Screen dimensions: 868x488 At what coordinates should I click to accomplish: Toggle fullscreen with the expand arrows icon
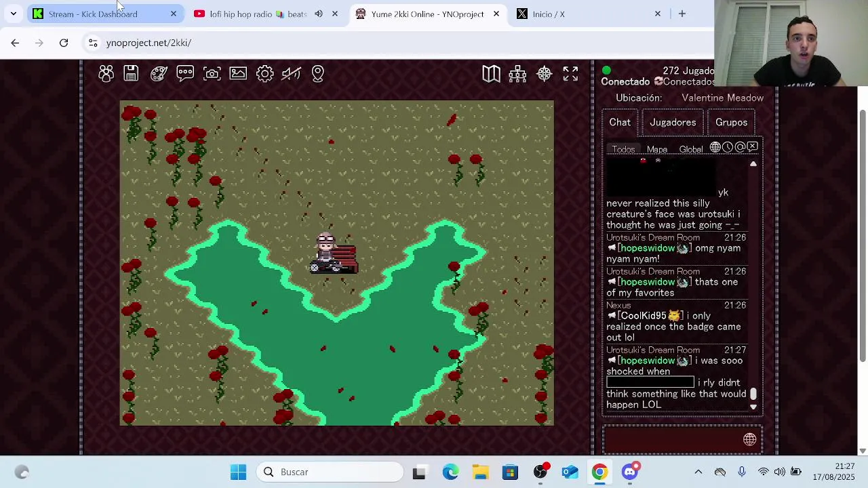(570, 74)
